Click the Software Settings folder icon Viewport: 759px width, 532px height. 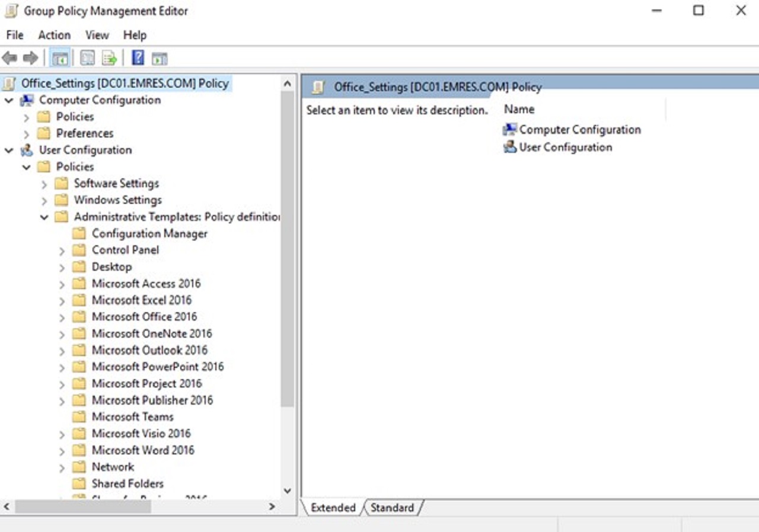[62, 184]
